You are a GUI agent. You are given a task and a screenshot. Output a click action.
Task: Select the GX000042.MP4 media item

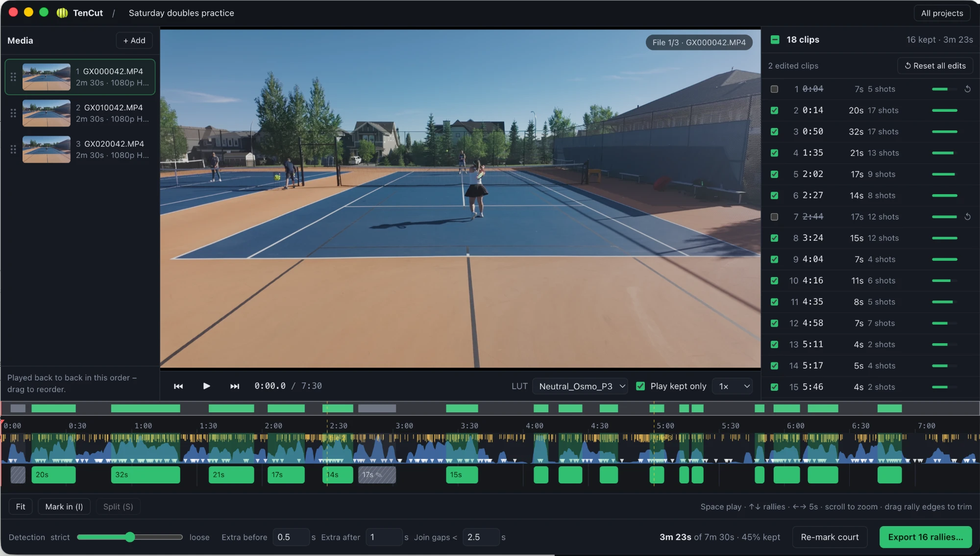click(x=80, y=77)
